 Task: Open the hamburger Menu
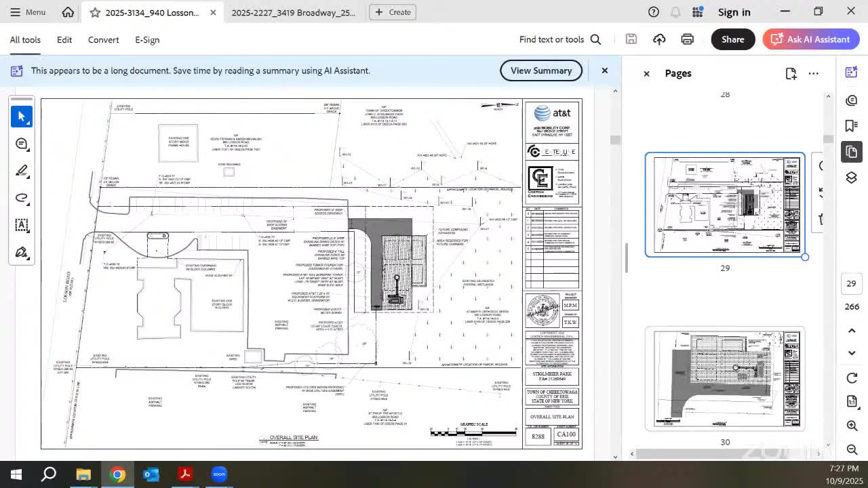pos(27,12)
